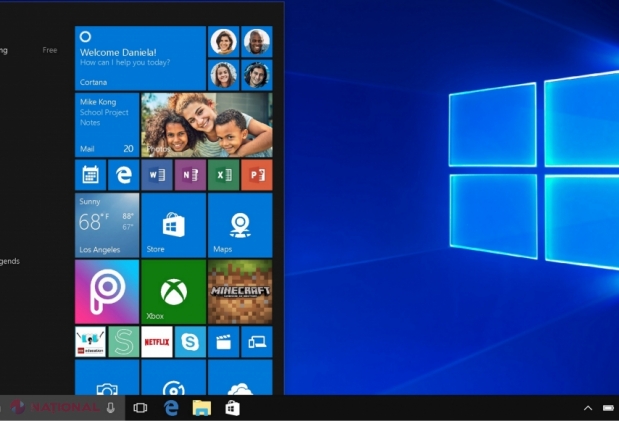
Task: Open the green Sway tile
Action: tap(124, 342)
